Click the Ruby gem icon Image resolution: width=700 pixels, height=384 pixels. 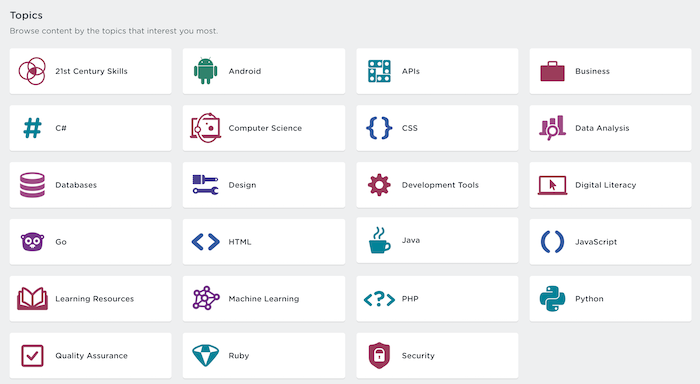[205, 355]
